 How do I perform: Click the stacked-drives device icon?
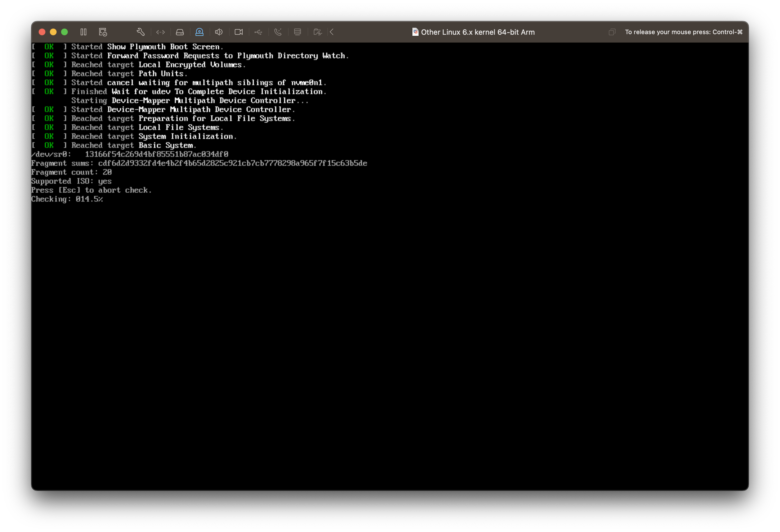(297, 32)
